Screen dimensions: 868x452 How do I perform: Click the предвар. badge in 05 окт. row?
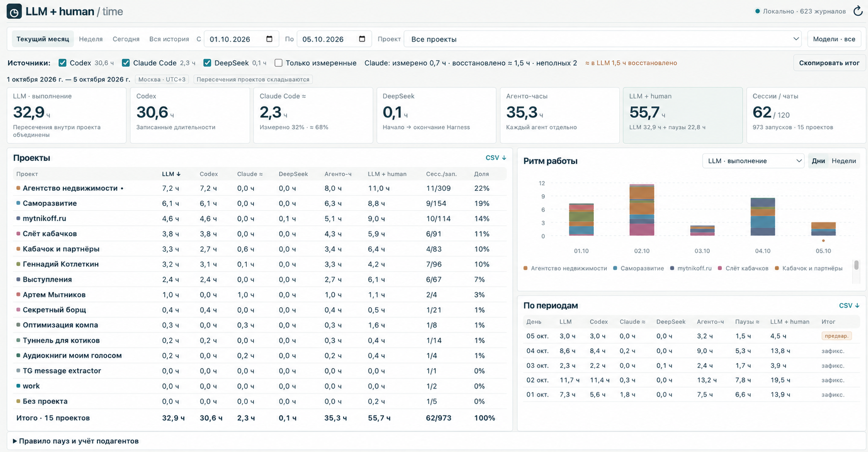coord(837,336)
